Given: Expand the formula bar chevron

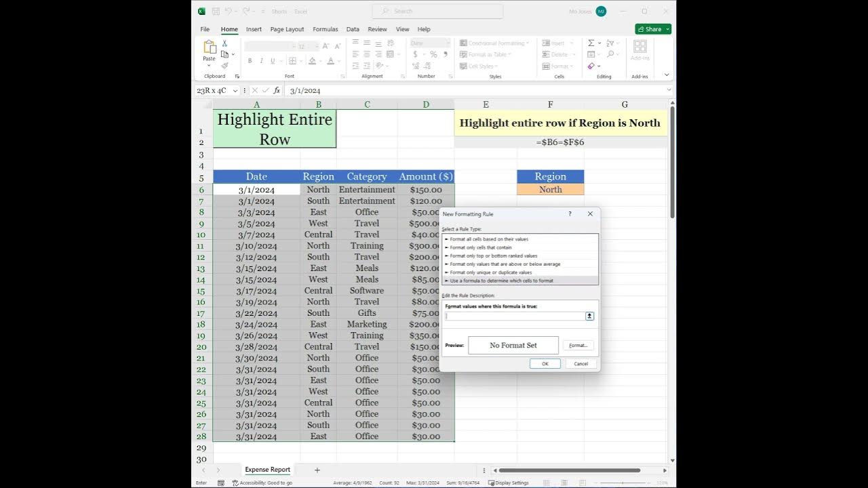Looking at the screenshot, I should (669, 90).
